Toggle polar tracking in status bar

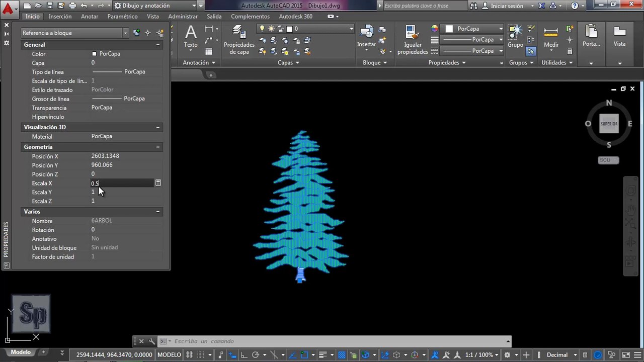tap(255, 355)
